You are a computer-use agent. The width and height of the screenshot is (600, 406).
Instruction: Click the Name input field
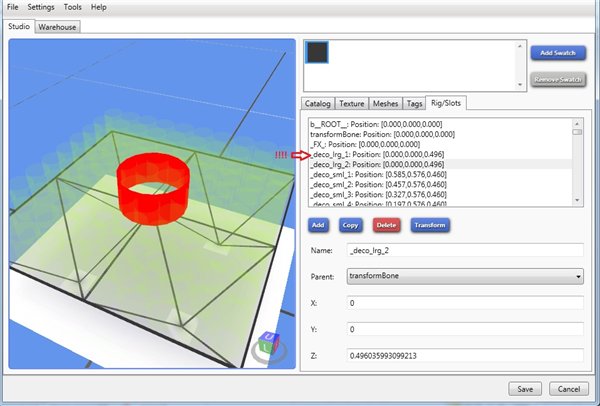[464, 250]
